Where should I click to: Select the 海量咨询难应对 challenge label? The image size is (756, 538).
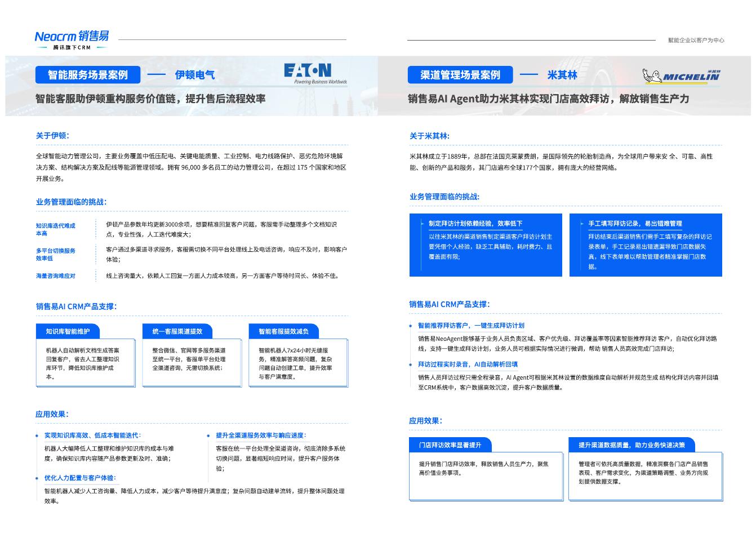click(x=55, y=276)
